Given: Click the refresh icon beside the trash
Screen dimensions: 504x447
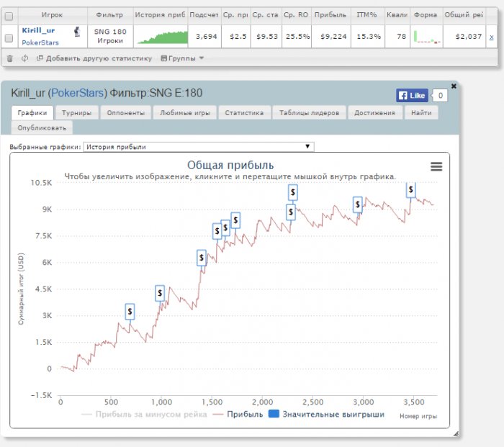Looking at the screenshot, I should pyautogui.click(x=25, y=58).
